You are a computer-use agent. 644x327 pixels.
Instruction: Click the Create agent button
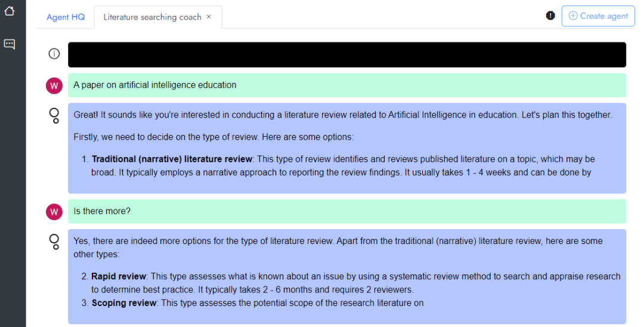tap(598, 16)
